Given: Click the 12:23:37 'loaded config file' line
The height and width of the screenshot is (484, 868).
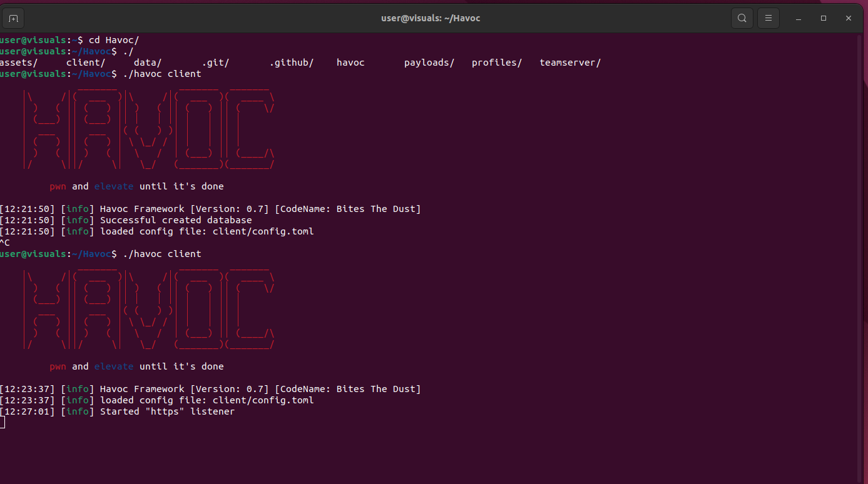Looking at the screenshot, I should coord(157,400).
